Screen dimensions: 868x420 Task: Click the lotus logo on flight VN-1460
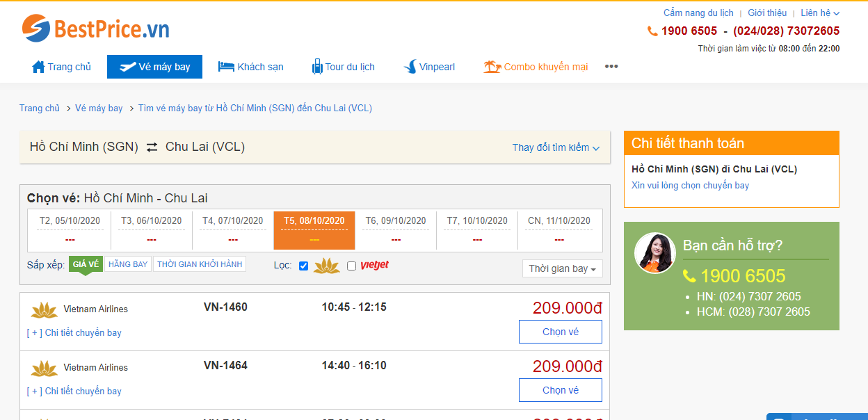tap(45, 309)
